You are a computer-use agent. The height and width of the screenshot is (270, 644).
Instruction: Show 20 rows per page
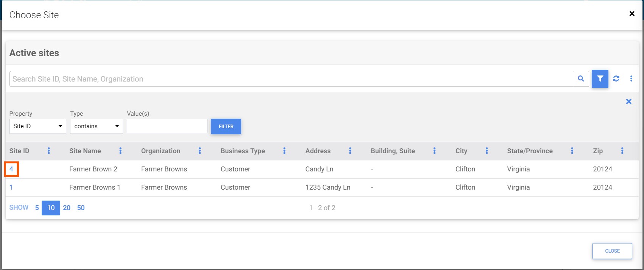point(67,208)
